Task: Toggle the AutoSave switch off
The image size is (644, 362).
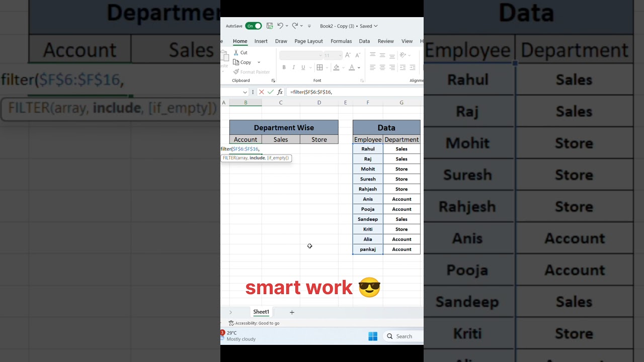Action: pos(254,26)
